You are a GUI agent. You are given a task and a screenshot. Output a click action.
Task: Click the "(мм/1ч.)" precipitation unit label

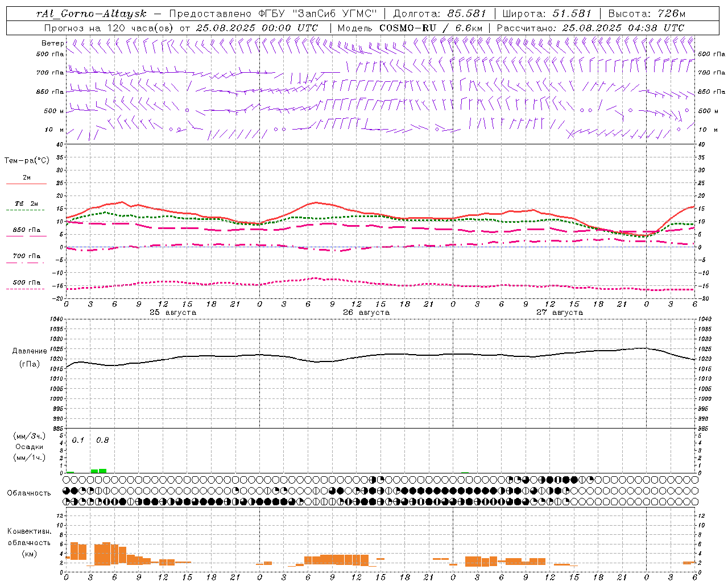[29, 458]
